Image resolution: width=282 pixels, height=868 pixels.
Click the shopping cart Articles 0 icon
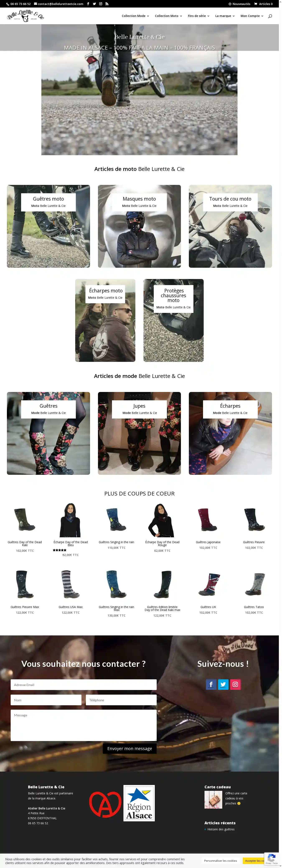coord(263,4)
